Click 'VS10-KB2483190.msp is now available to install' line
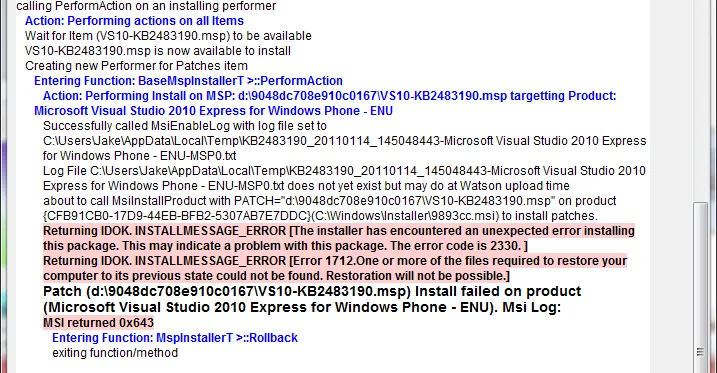 click(158, 51)
